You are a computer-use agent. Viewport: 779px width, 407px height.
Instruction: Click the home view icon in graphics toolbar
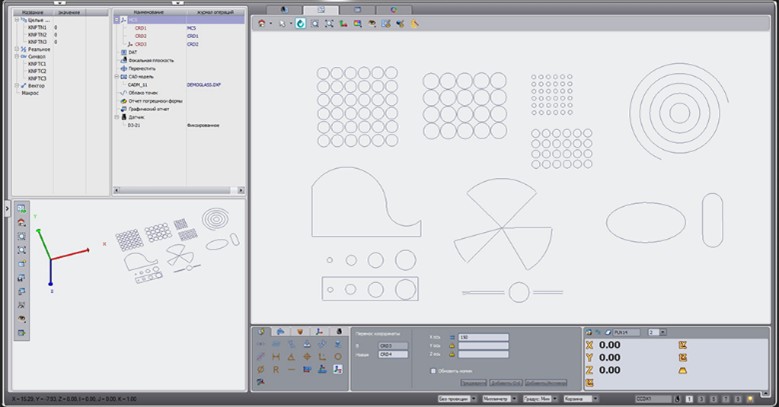tap(263, 22)
